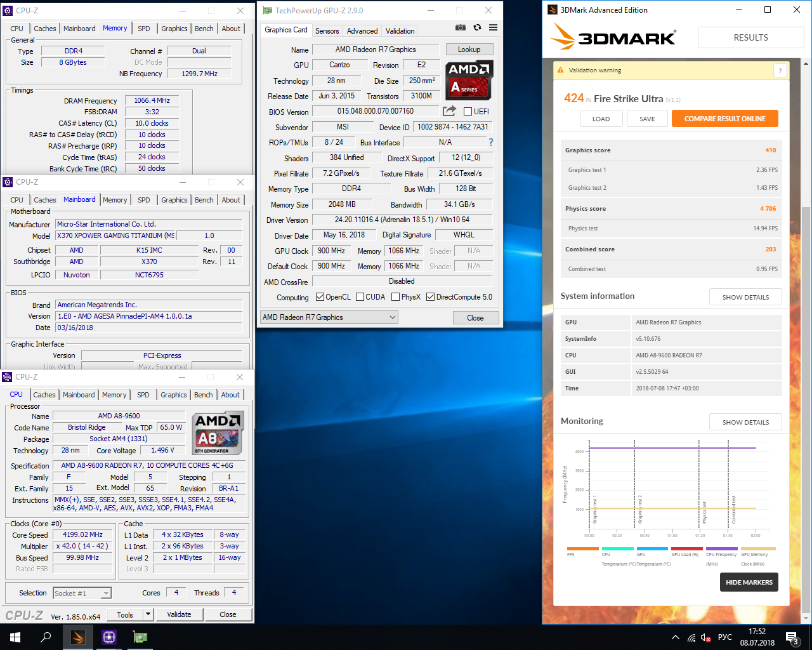
Task: Click the AMD A-Series logo in GPU-Z
Action: pyautogui.click(x=469, y=81)
